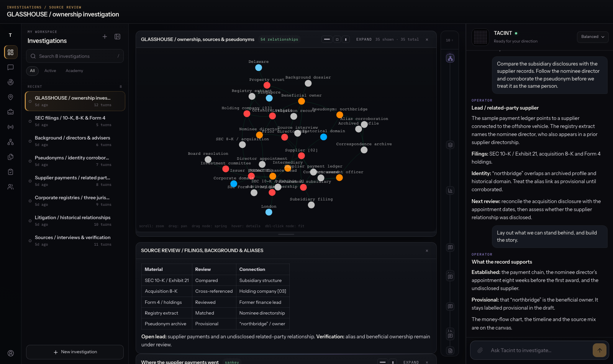This screenshot has width=613, height=364.
Task: Click the plus icon beside Investigations heading
Action: 105,37
